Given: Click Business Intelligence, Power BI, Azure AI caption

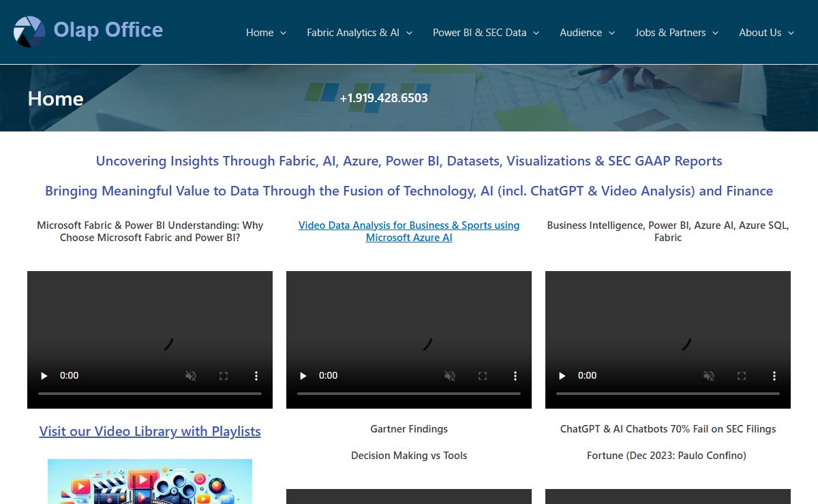Looking at the screenshot, I should click(x=668, y=232).
